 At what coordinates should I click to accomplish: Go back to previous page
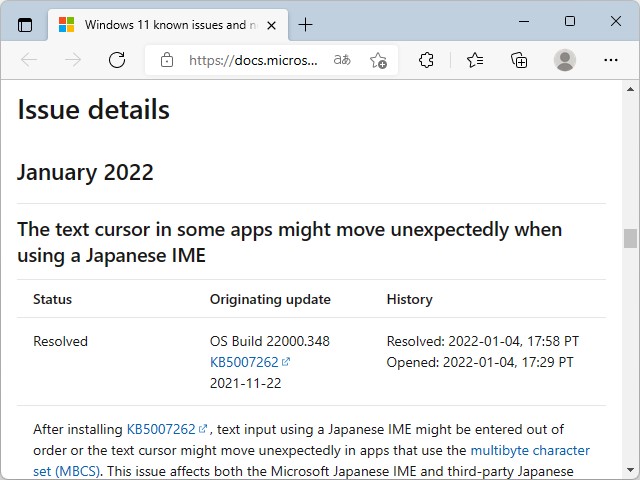(x=29, y=60)
